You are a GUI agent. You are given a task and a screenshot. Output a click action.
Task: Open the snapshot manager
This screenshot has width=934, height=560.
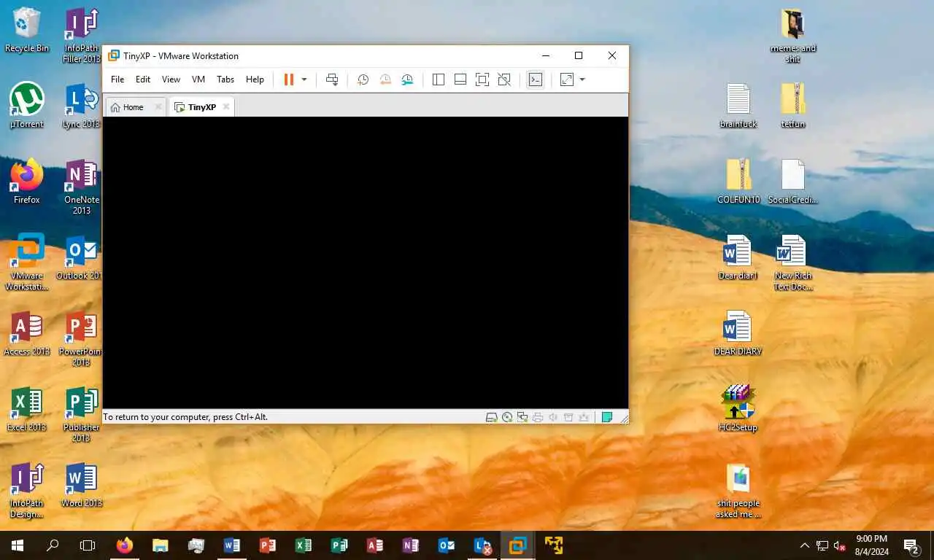point(408,79)
